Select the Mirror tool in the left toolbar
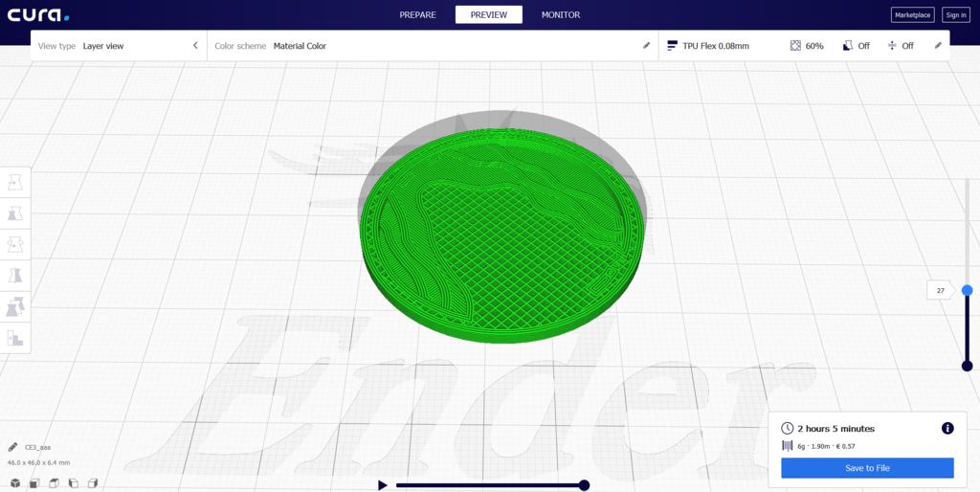The image size is (980, 492). coord(15,275)
